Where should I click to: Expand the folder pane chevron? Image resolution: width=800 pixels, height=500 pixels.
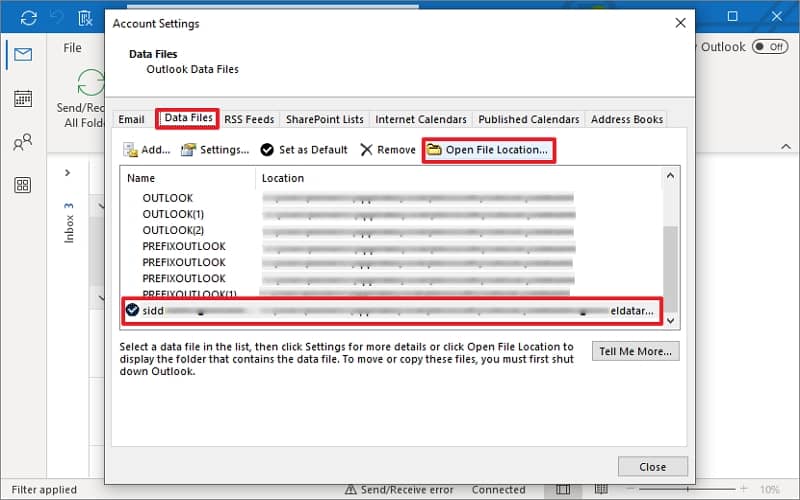(x=67, y=173)
